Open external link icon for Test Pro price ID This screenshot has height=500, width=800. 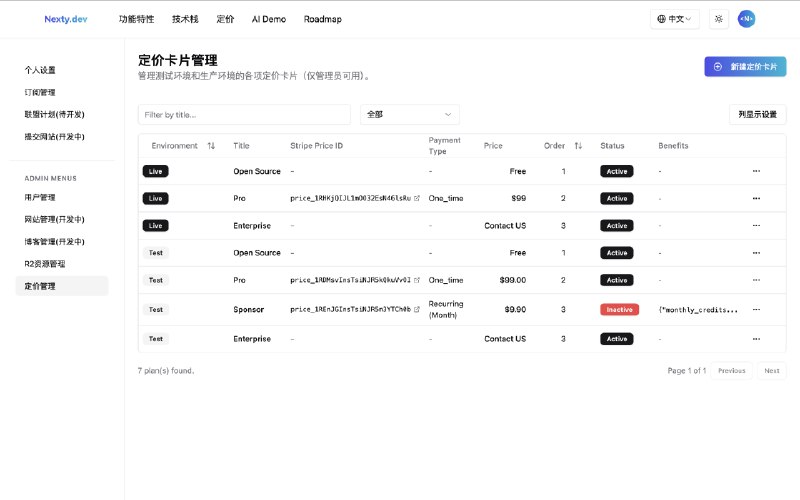[x=417, y=280]
